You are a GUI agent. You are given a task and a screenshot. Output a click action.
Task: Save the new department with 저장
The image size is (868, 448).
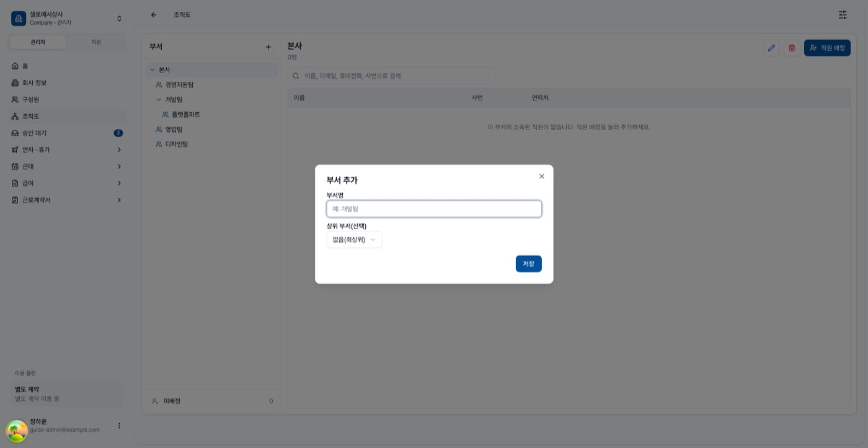[529, 264]
